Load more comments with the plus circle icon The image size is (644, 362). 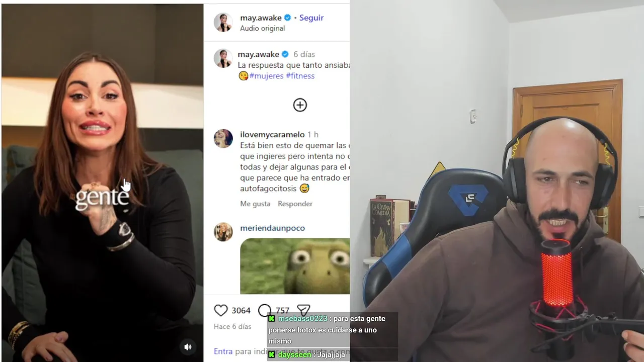click(x=300, y=105)
